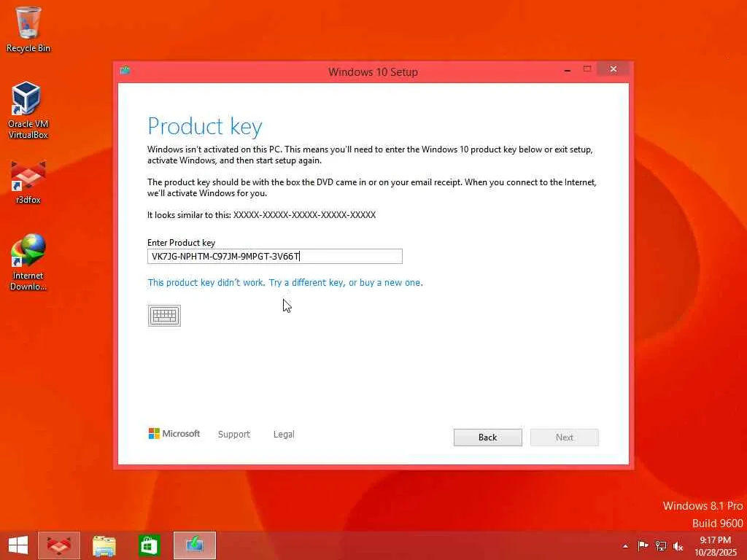Minimize the Windows 10 Setup window
Image resolution: width=747 pixels, height=560 pixels.
[x=568, y=70]
